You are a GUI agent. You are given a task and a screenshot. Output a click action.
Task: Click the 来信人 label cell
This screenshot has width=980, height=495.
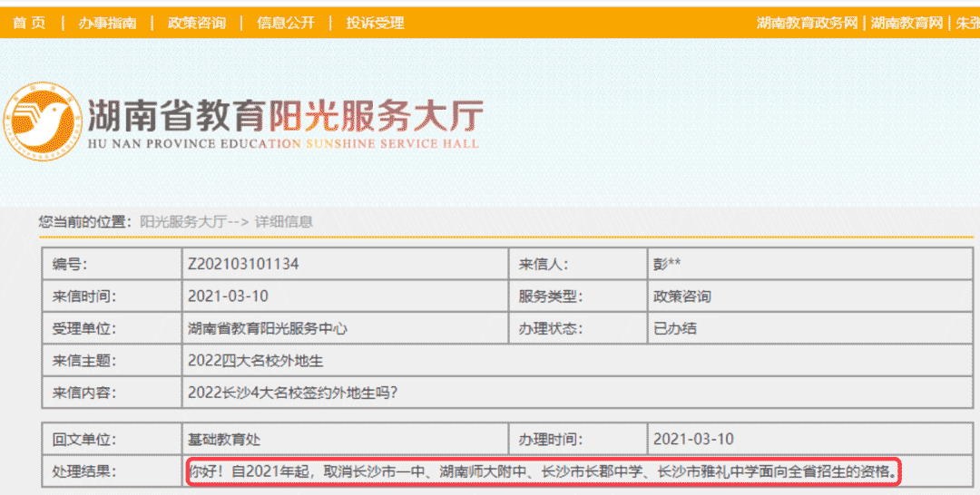point(578,264)
